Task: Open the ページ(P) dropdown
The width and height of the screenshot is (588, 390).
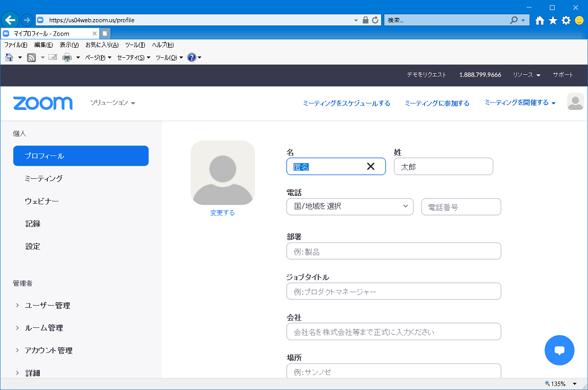Action: click(98, 57)
